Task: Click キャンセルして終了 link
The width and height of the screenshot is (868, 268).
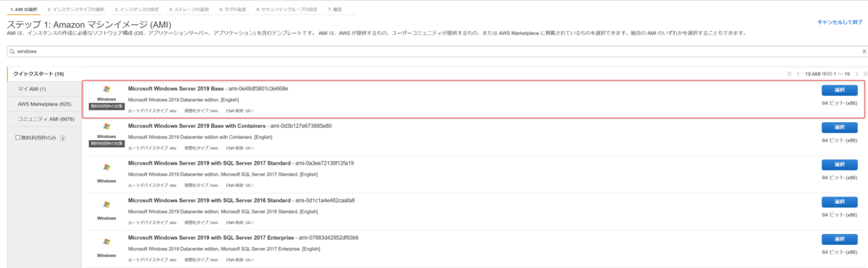Action: click(840, 22)
